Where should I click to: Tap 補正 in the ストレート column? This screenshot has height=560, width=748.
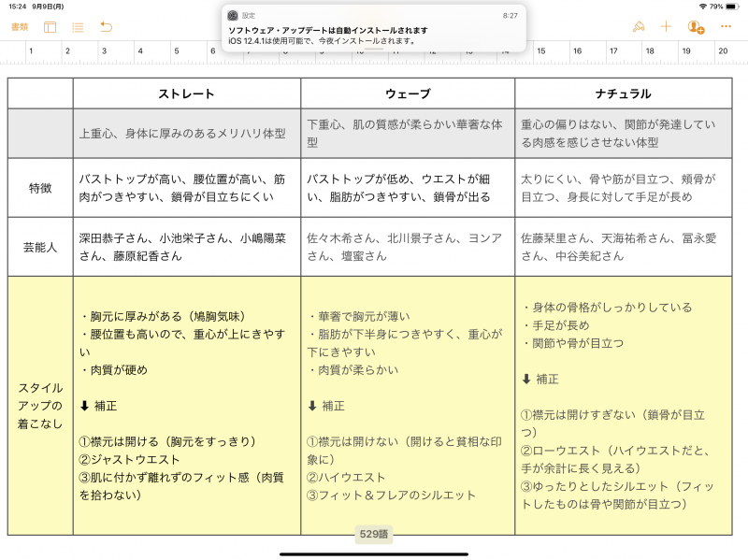[x=106, y=406]
